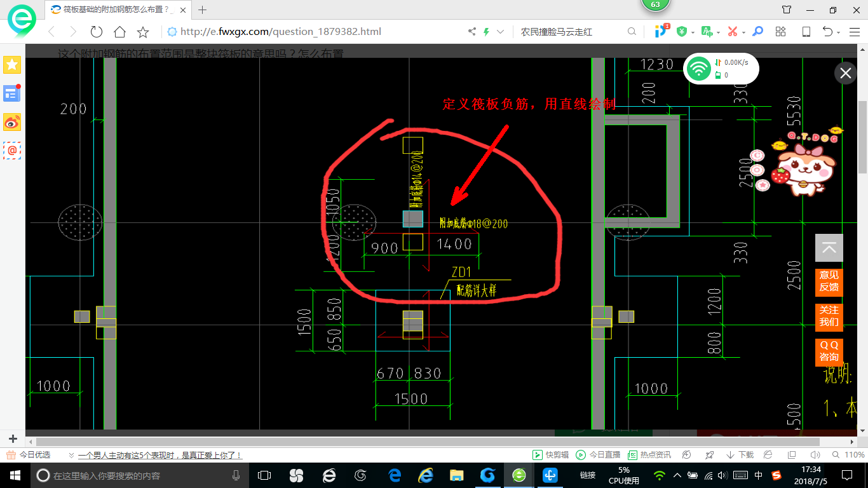Open a new tab with the plus button
The image size is (868, 488).
pyautogui.click(x=203, y=10)
